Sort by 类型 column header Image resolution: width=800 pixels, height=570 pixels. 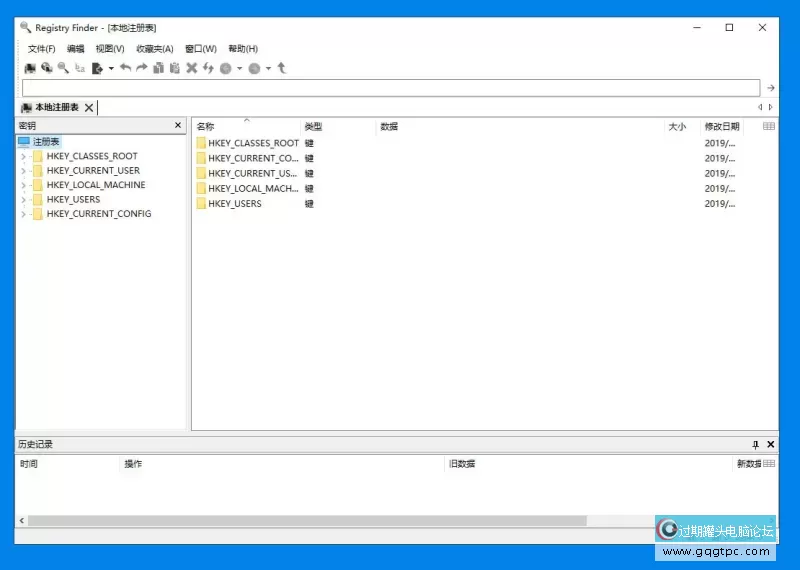[x=338, y=126]
